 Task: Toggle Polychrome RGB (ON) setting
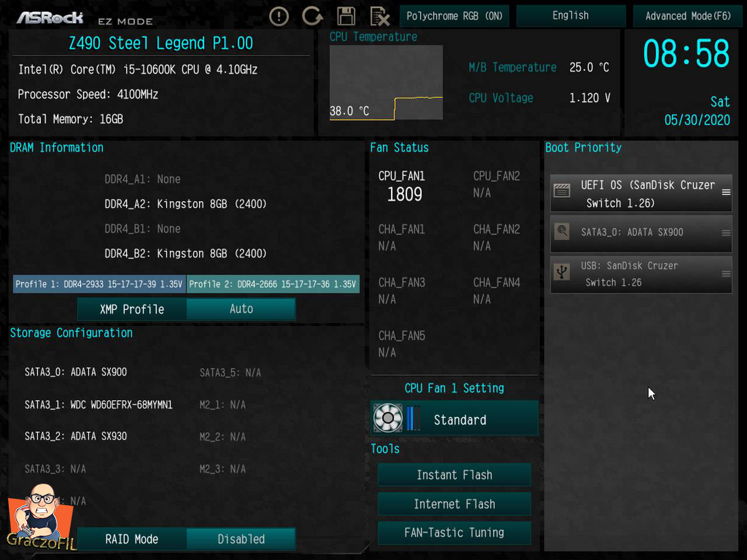tap(454, 16)
